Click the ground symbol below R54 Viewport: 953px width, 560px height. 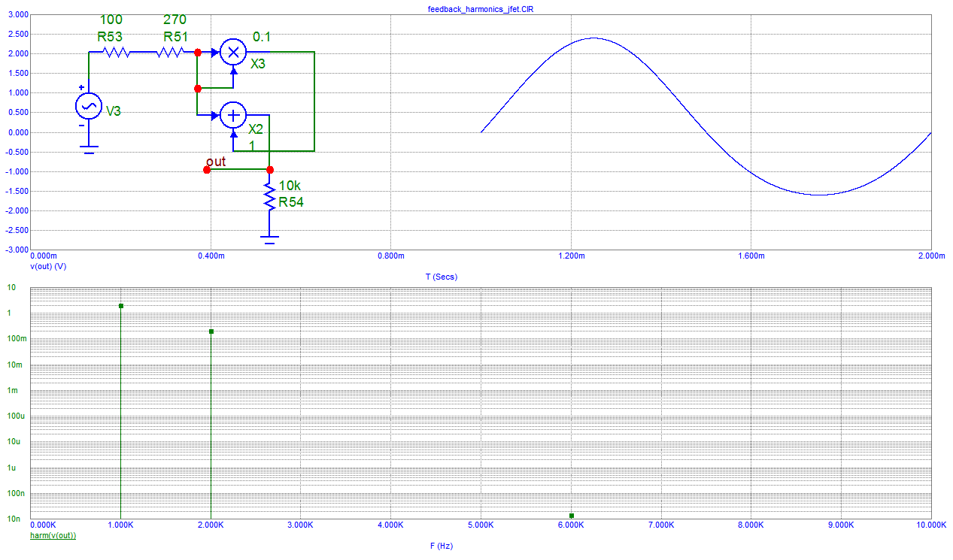point(269,240)
